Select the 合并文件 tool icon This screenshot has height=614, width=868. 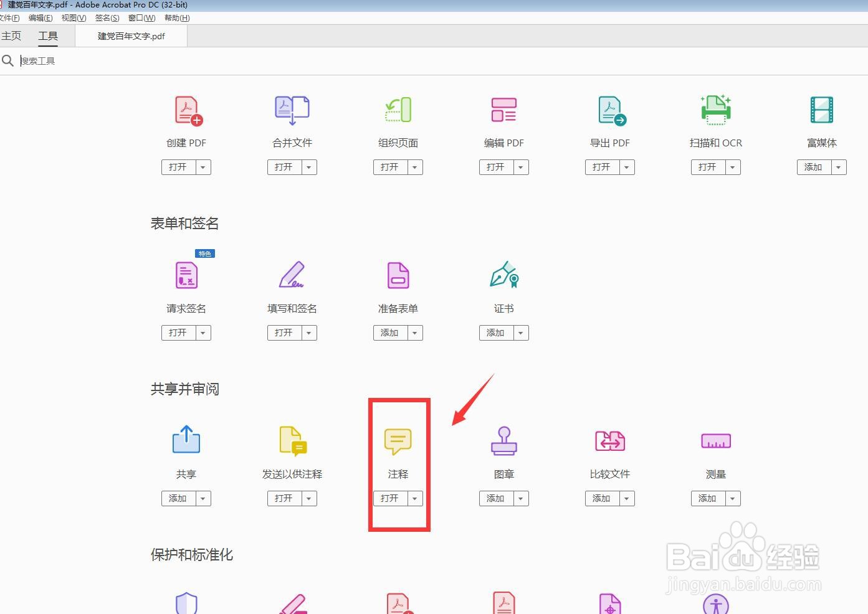[292, 111]
